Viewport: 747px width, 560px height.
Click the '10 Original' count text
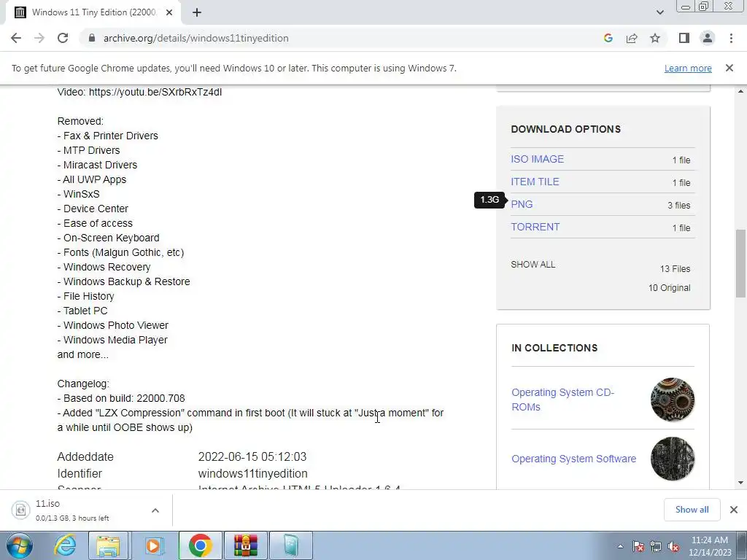[670, 288]
